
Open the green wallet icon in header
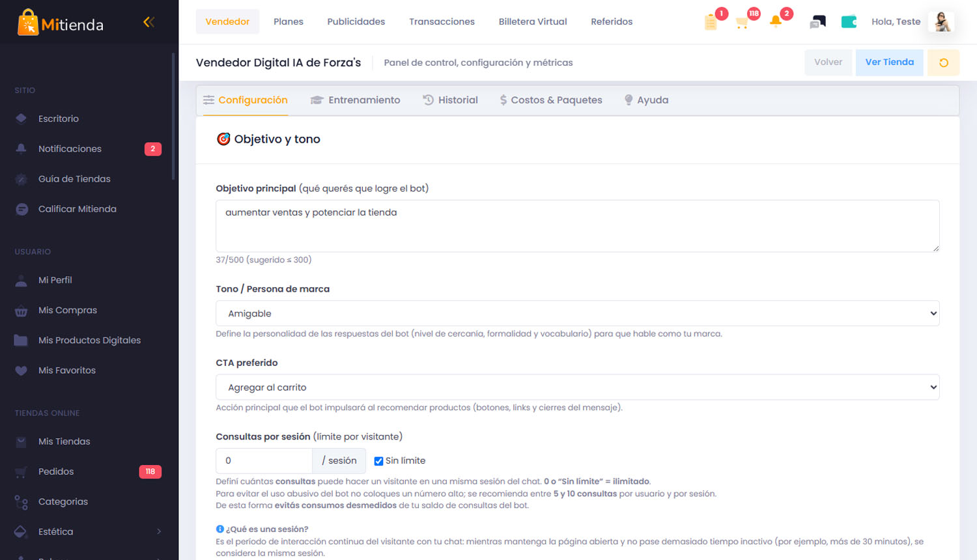tap(849, 22)
